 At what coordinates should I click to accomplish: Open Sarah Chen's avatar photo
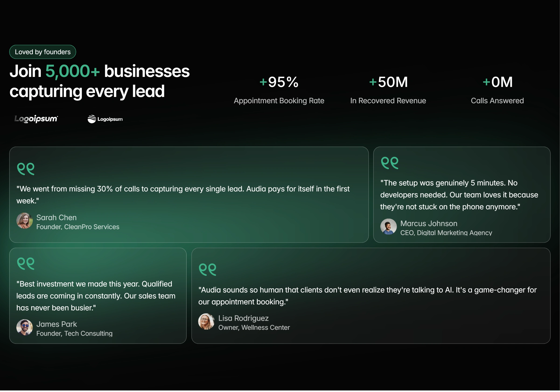24,221
